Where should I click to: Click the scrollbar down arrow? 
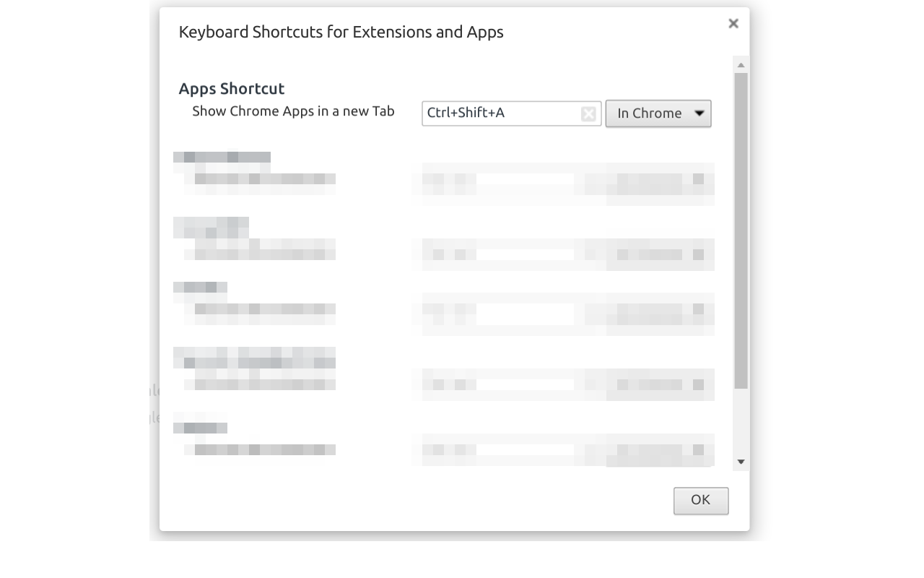741,462
